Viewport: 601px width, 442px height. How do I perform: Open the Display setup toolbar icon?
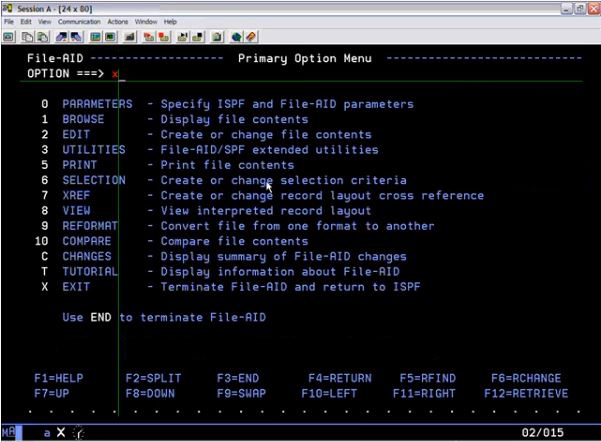[x=95, y=37]
